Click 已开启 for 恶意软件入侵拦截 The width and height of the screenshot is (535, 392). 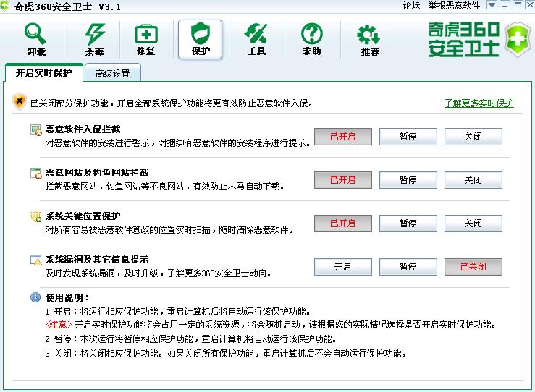[343, 137]
